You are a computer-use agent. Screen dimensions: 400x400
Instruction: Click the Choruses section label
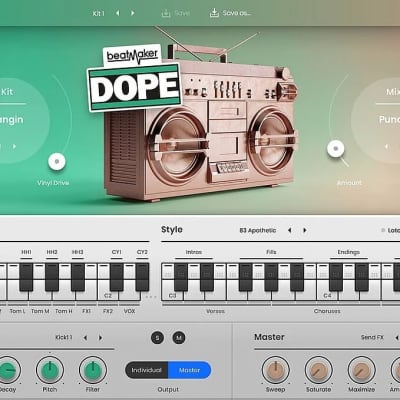[327, 311]
